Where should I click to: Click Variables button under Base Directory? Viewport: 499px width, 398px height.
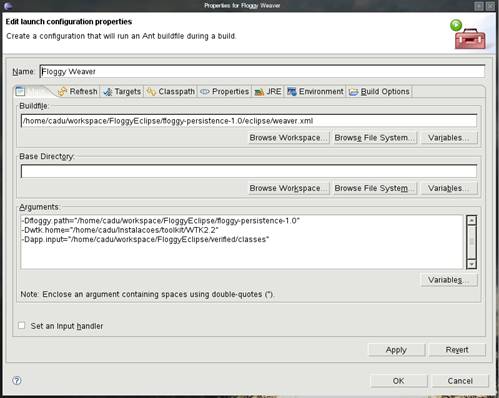(x=449, y=188)
